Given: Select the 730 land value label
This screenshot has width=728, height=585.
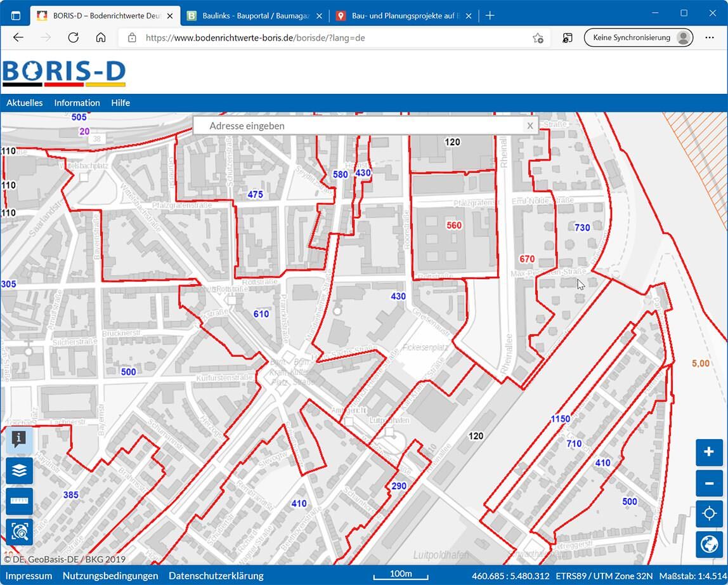Looking at the screenshot, I should tap(582, 228).
